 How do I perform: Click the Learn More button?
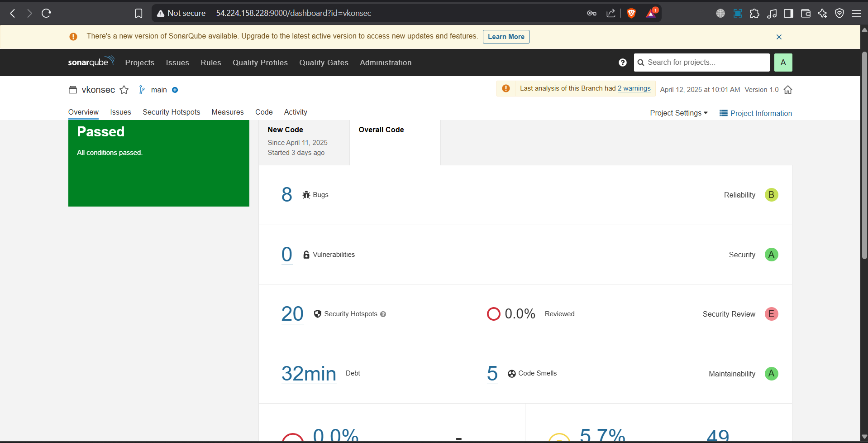click(x=506, y=37)
